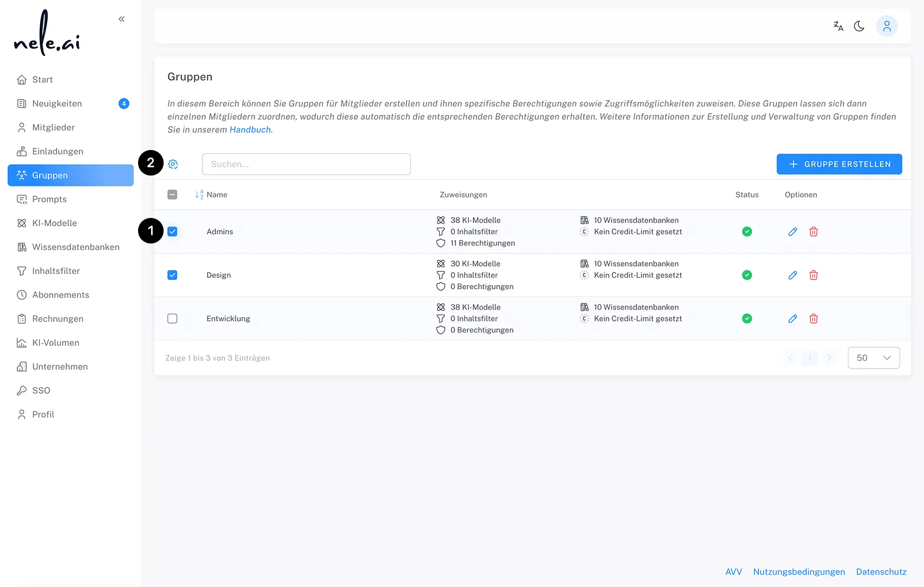
Task: Delete the Entwicklung group with trash icon
Action: (x=814, y=319)
